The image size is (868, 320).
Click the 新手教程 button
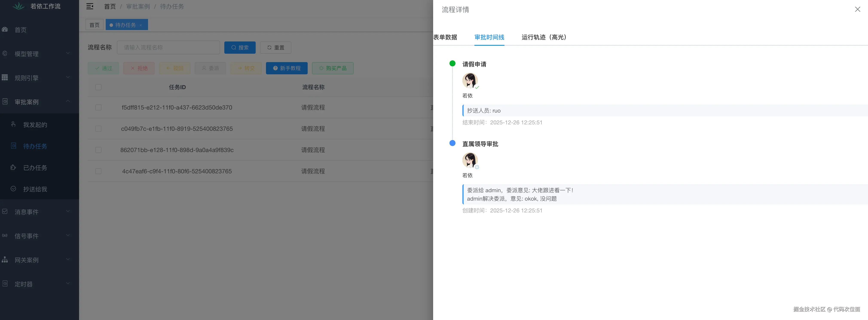pyautogui.click(x=286, y=68)
